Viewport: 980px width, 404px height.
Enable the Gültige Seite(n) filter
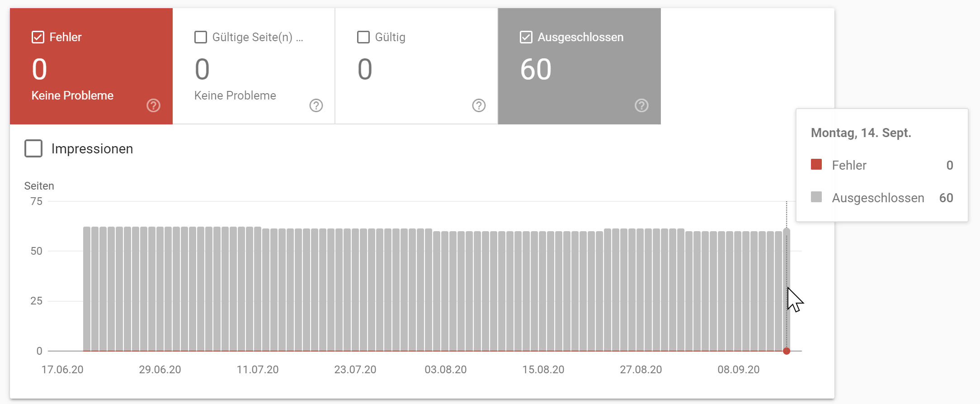coord(200,37)
